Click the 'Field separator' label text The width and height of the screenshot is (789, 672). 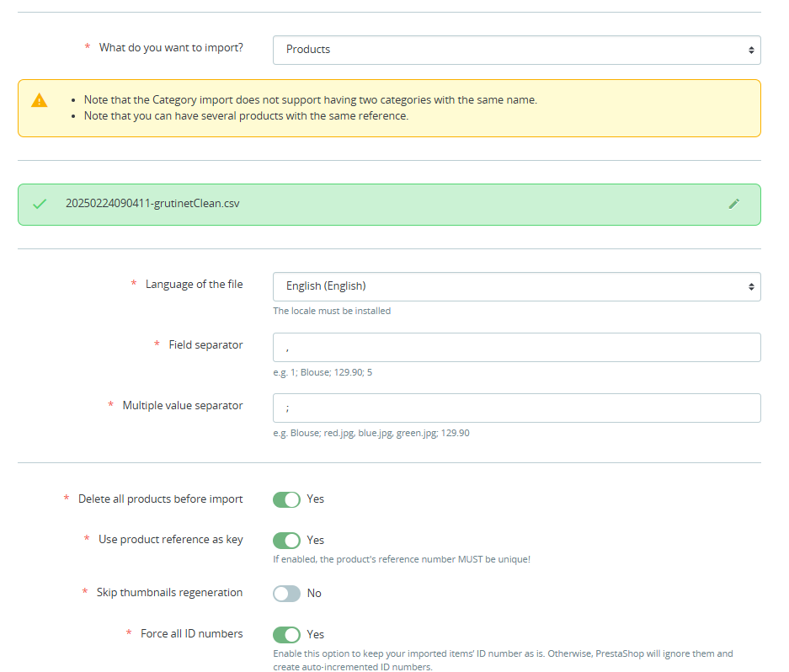click(x=205, y=345)
